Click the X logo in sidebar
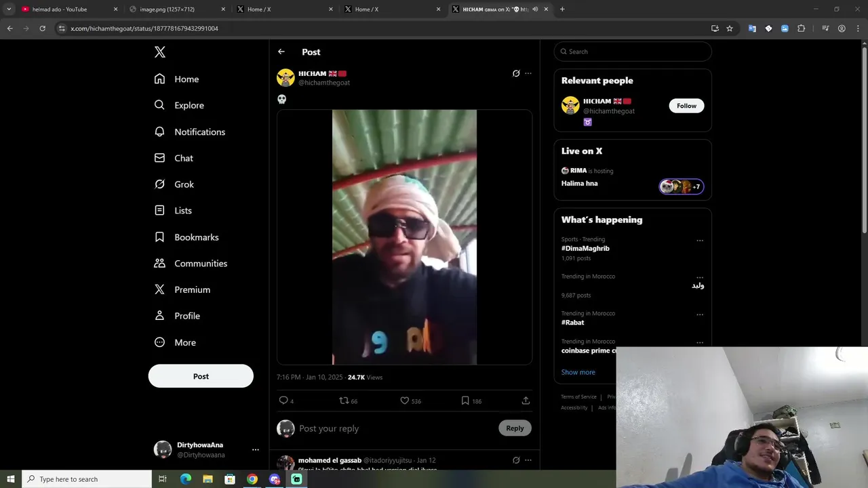 [159, 52]
